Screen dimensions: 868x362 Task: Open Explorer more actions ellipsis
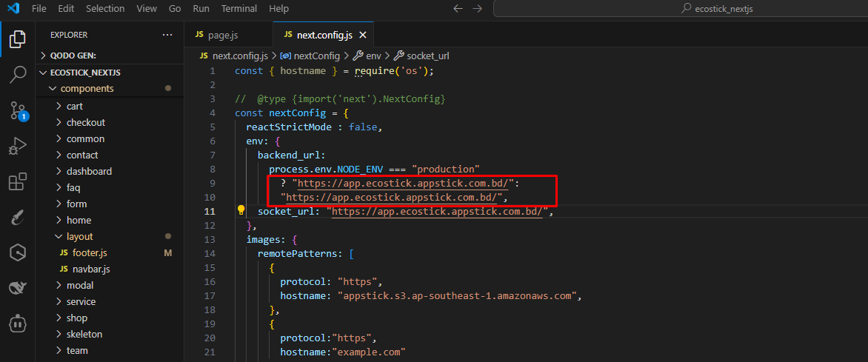pyautogui.click(x=167, y=35)
